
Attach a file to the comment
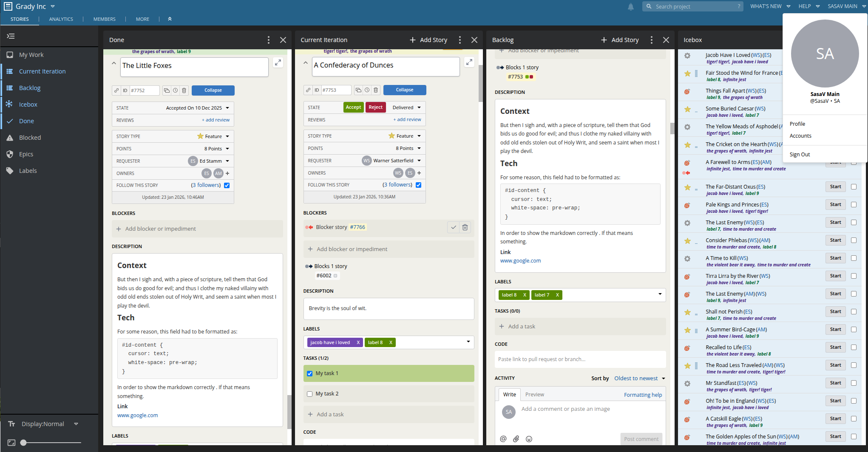pos(516,439)
